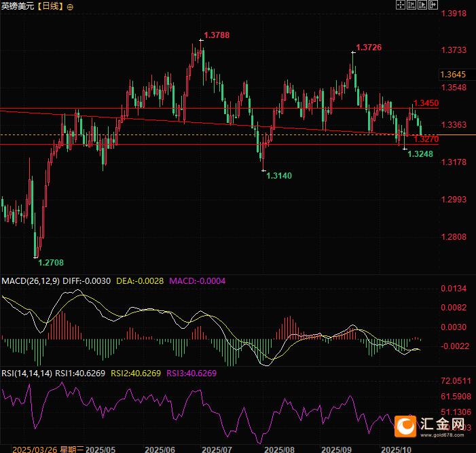Click the chart jump-to-start axis icon
Image resolution: width=476 pixels, height=453 pixels.
(x=411, y=5)
